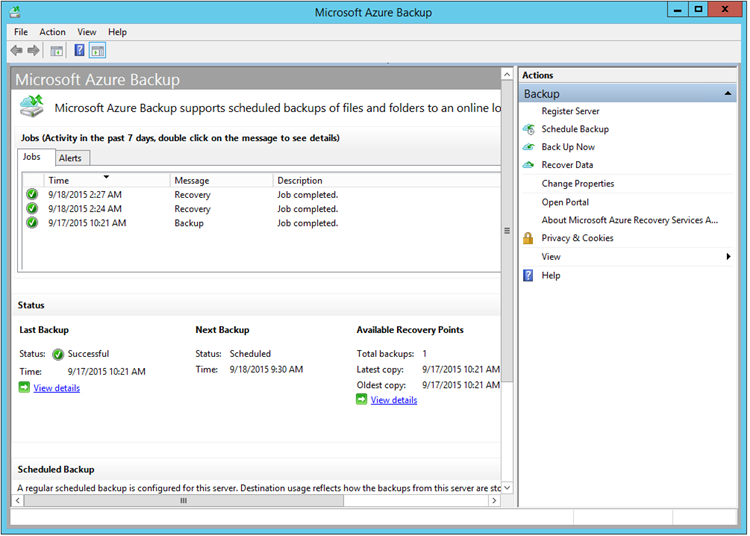Click the vertical scrollbar thumb
This screenshot has width=750, height=536.
[507, 231]
